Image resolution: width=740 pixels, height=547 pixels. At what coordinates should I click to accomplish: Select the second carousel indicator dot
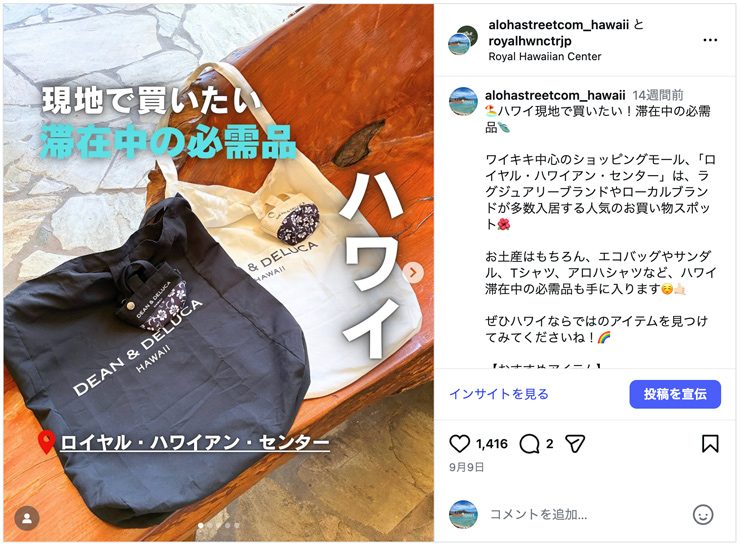[210, 525]
